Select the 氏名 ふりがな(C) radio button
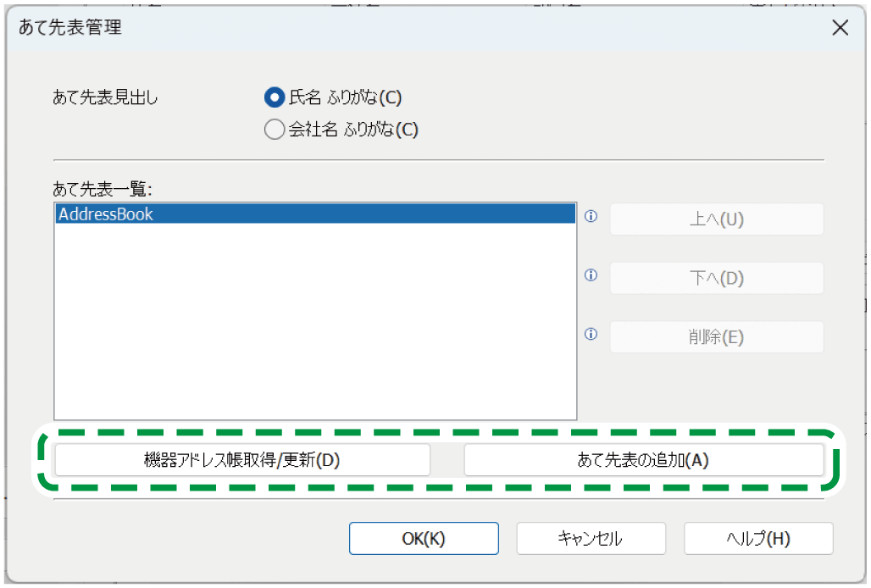This screenshot has height=588, width=871. [x=274, y=97]
